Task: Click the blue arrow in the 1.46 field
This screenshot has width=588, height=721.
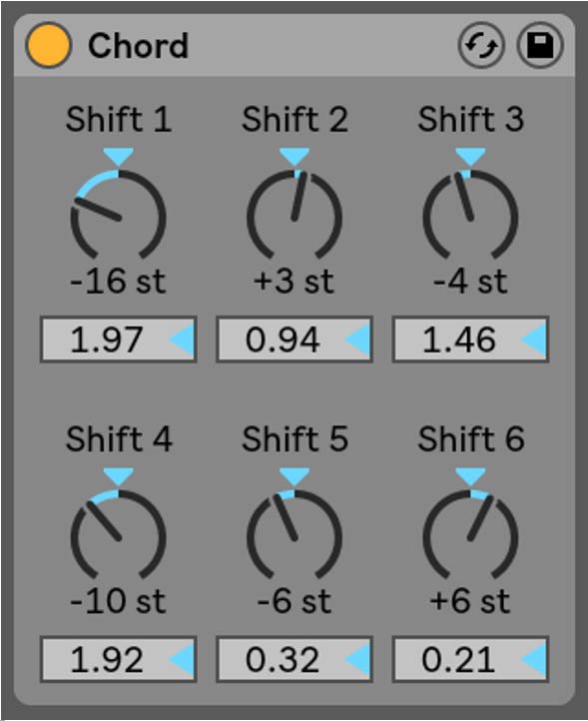Action: tap(534, 340)
